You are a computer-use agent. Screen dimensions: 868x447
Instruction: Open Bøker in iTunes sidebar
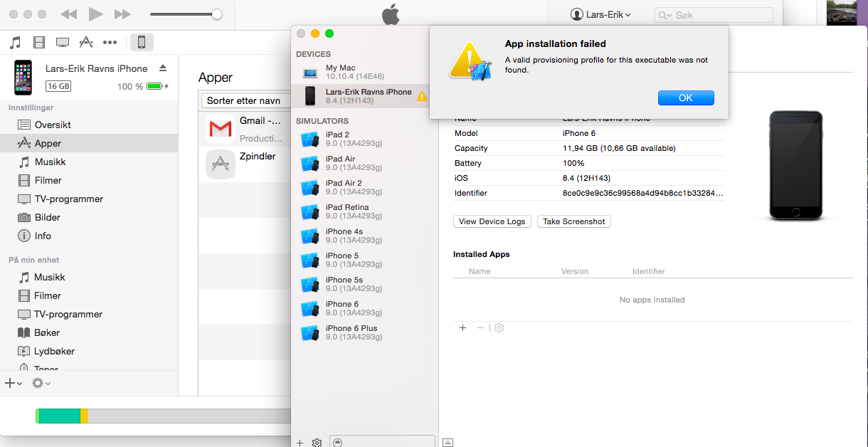[x=89, y=332]
